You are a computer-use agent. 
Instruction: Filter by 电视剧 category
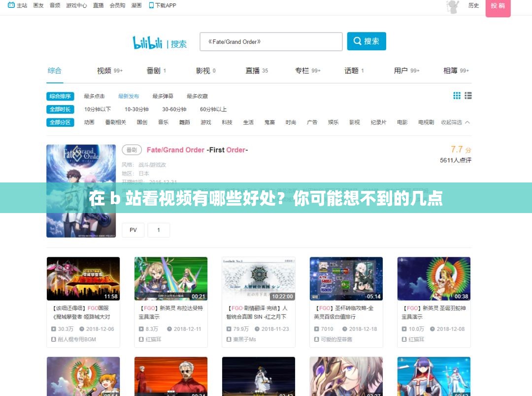pos(426,122)
